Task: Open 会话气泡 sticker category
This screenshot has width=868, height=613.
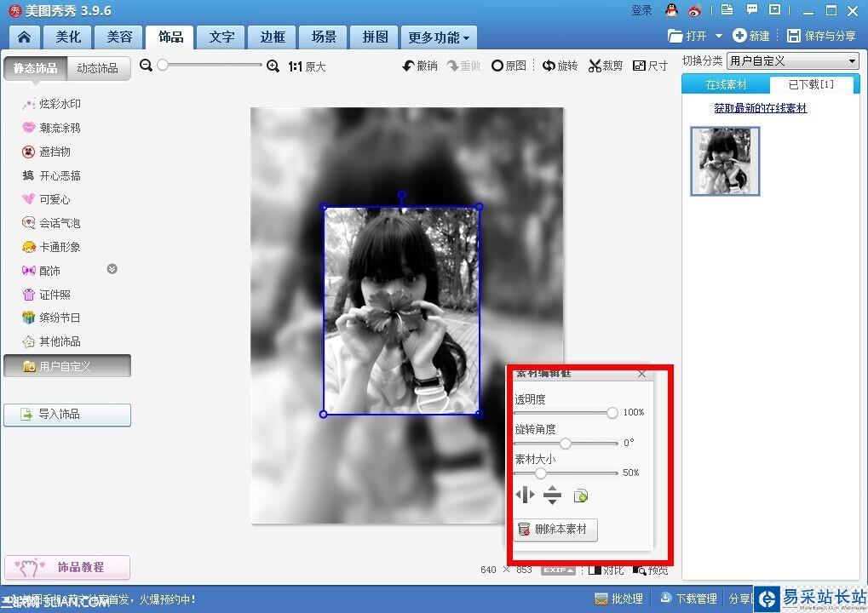Action: tap(51, 223)
